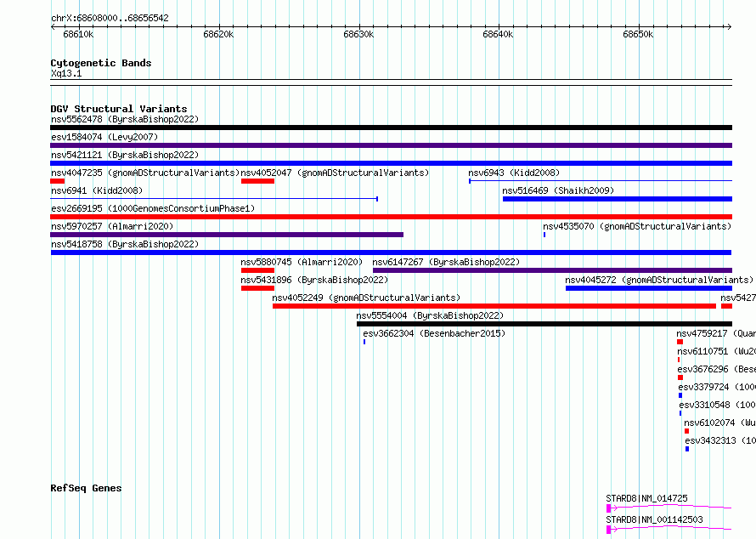Open the nsv6943 (Kidd2008) label
Screen dimensions: 756x539
(x=514, y=173)
